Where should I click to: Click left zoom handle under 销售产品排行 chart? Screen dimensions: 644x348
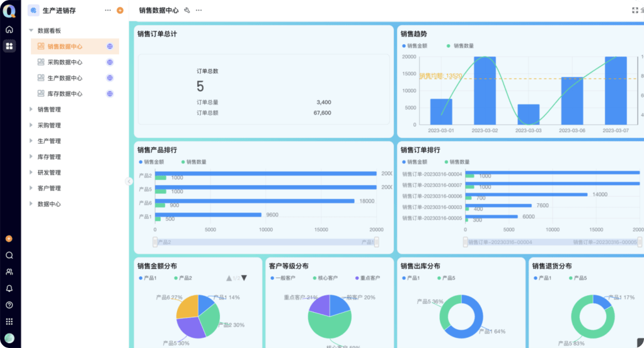click(155, 242)
